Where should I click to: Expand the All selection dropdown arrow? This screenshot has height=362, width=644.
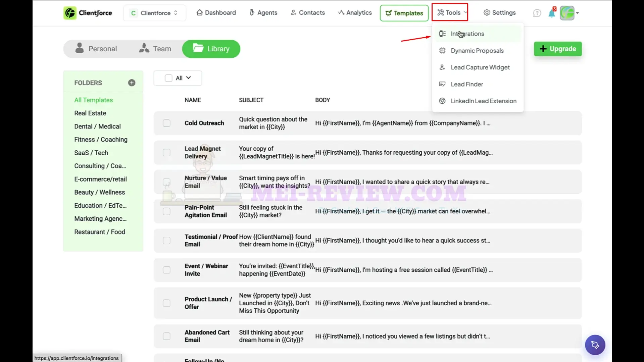(x=189, y=78)
